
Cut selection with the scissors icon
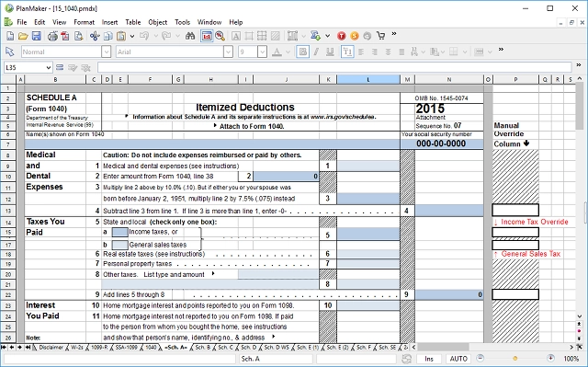point(95,36)
